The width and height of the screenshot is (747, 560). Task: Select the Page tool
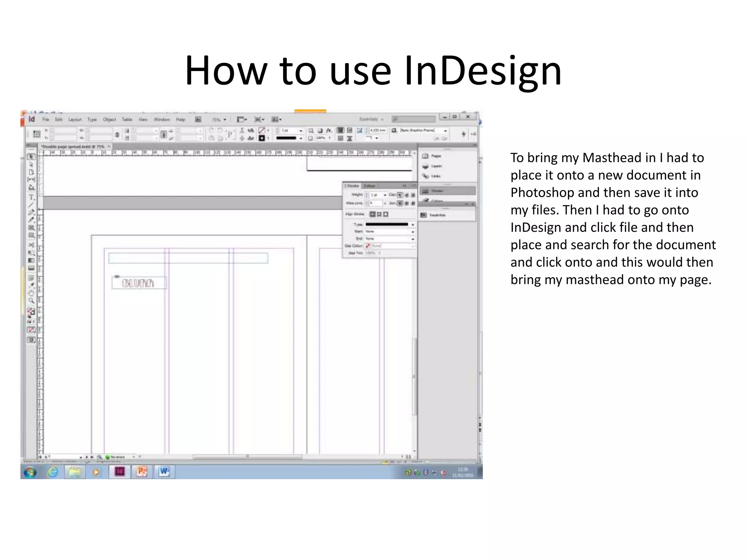(x=31, y=172)
